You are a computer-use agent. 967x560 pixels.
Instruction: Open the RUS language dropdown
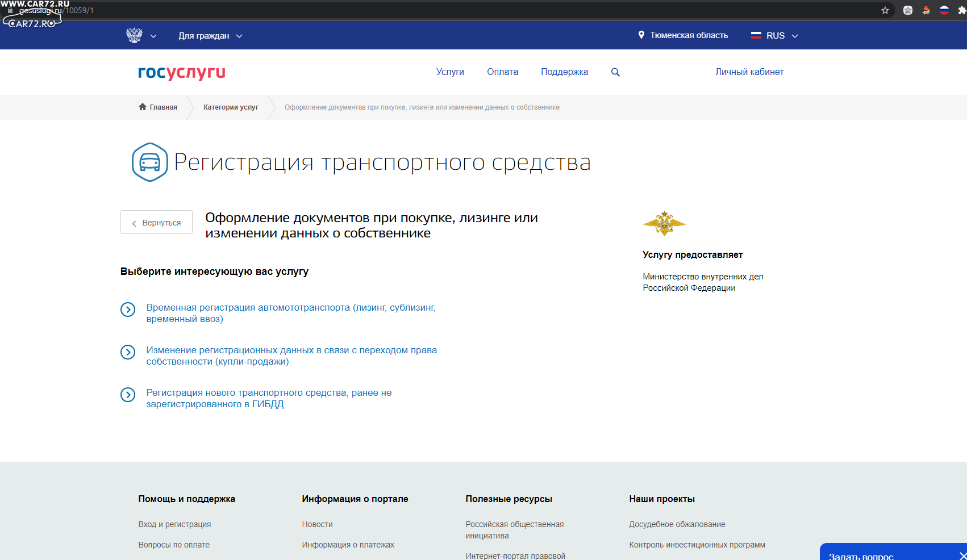774,36
